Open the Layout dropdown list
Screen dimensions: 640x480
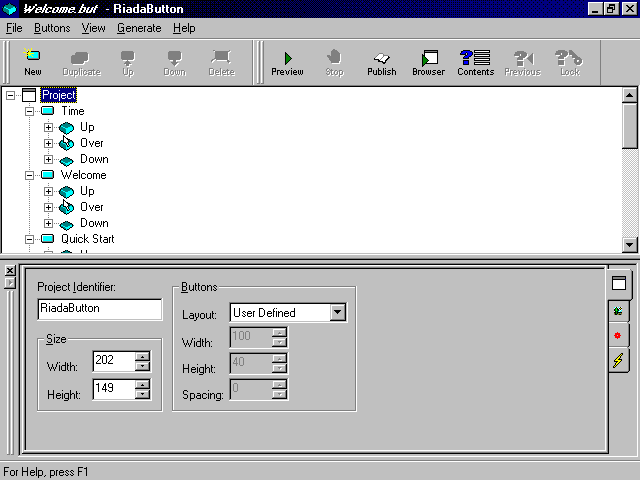click(338, 313)
